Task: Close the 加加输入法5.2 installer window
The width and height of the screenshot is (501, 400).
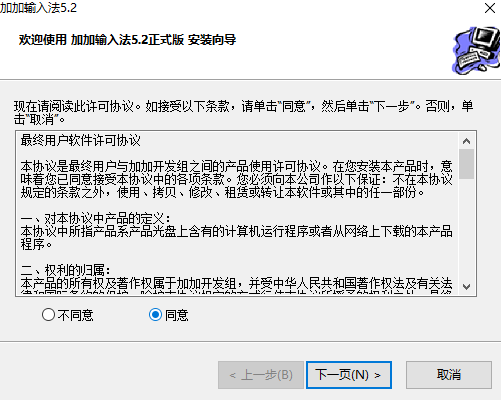Action: tap(490, 8)
